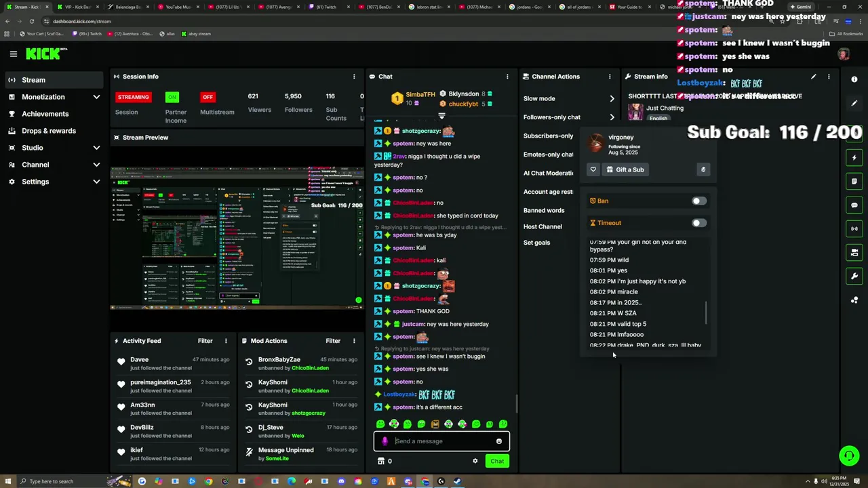Click the info icon in right sidebar
Image resolution: width=868 pixels, height=488 pixels.
tap(854, 79)
